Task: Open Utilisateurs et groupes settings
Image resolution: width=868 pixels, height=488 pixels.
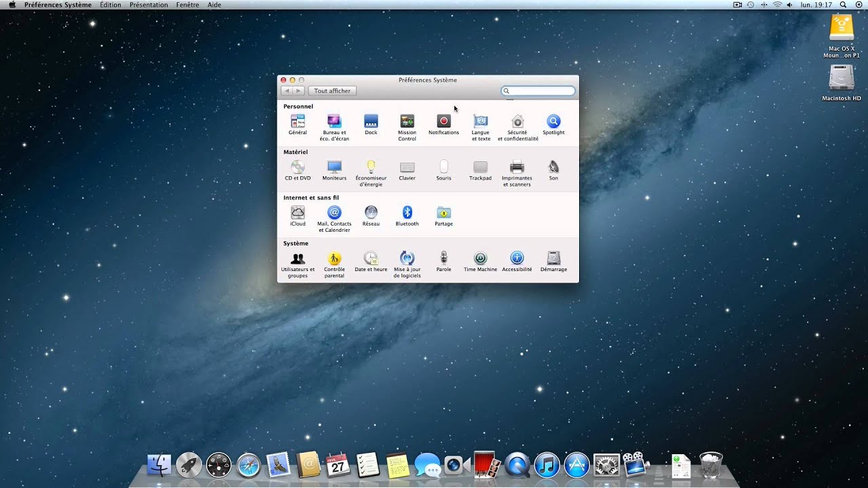Action: [298, 264]
